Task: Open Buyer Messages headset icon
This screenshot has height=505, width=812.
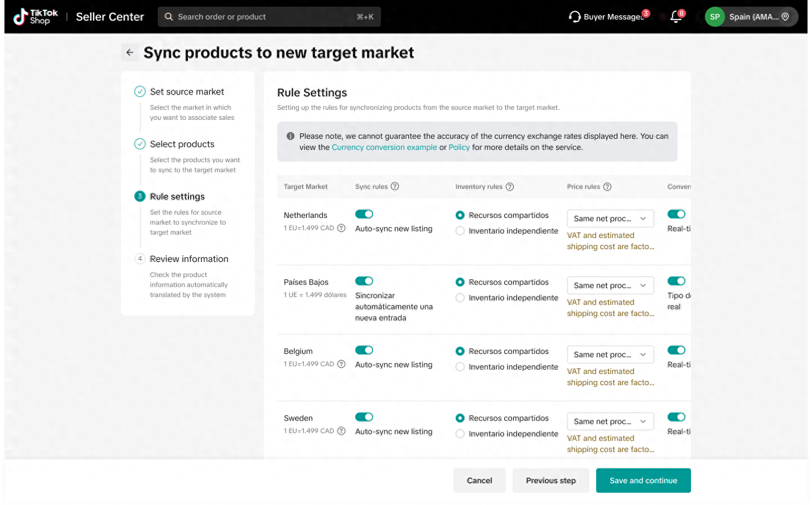Action: [x=574, y=17]
